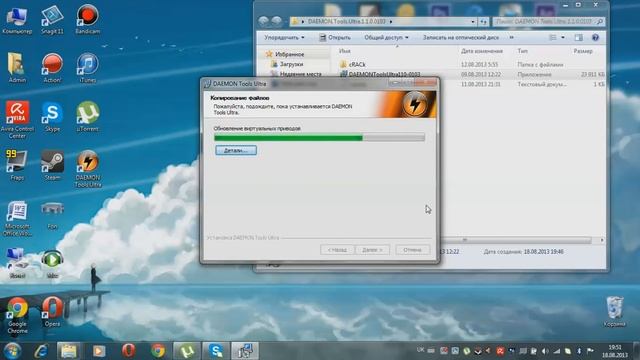Click the Explorer back navigation arrow
This screenshot has height=360, width=640.
point(264,21)
